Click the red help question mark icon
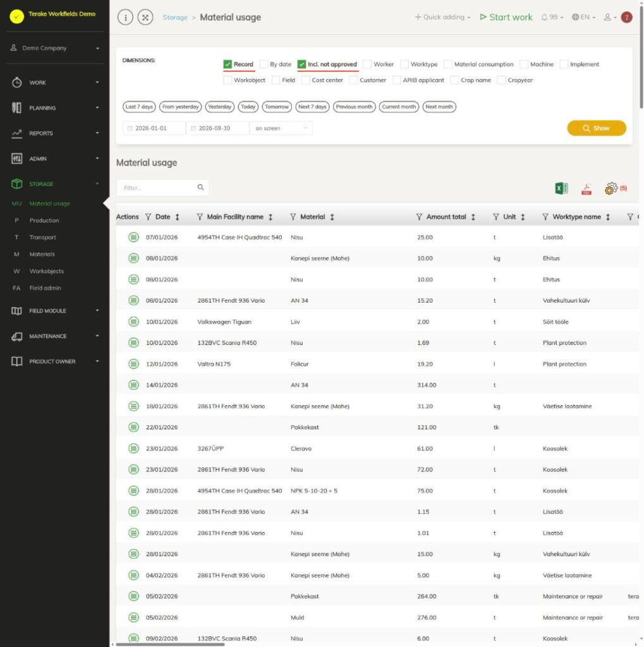Image resolution: width=644 pixels, height=647 pixels. 627,17
